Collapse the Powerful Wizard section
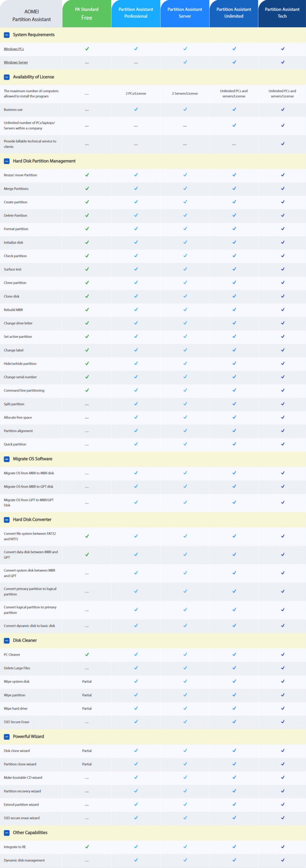Screen dimensions: 306x868 (6, 737)
